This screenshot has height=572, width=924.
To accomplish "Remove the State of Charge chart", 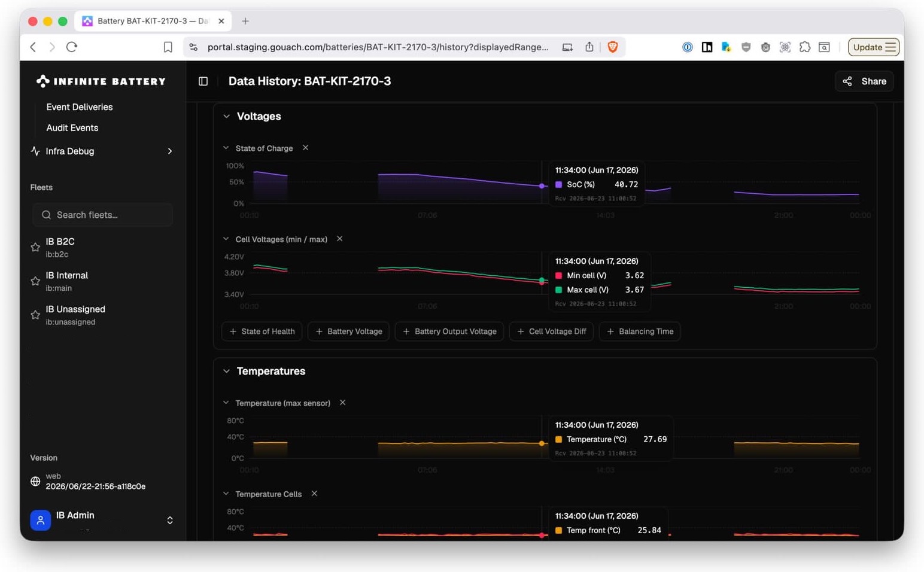I will pyautogui.click(x=305, y=148).
